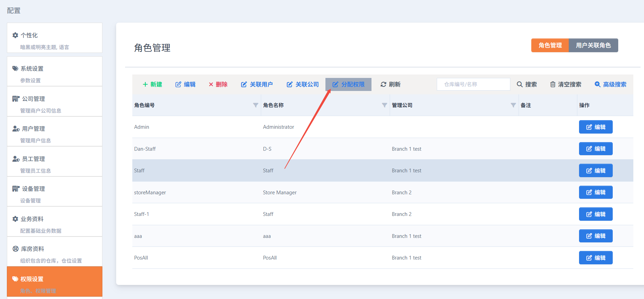Click the 新建 plus icon
Viewport: 644px width, 299px height.
coord(145,84)
